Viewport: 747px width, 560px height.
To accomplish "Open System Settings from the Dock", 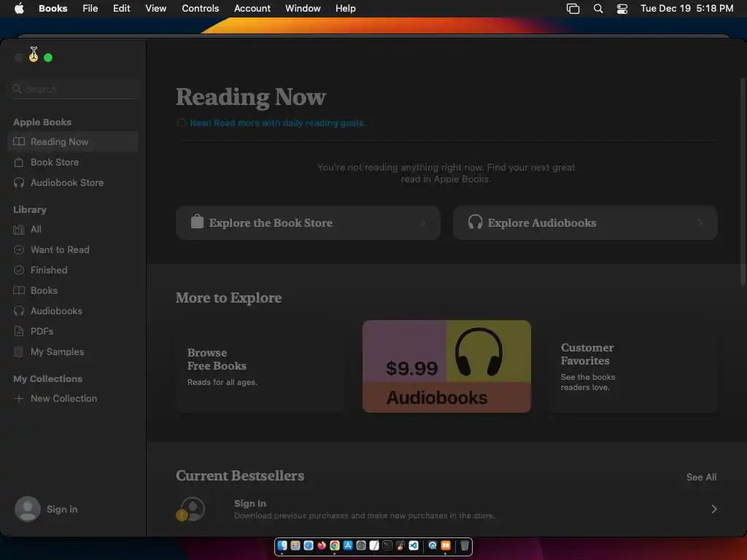I will point(361,545).
